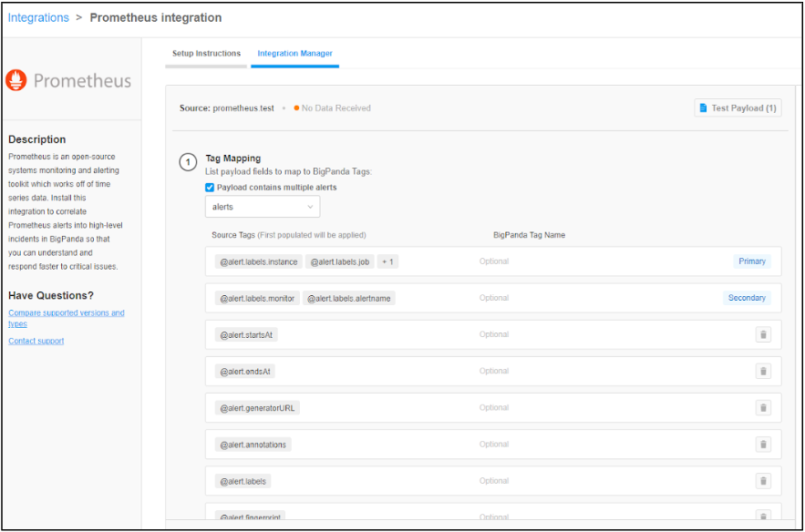The width and height of the screenshot is (805, 532).
Task: Click the BigPanda Tag Name column header
Action: 529,235
